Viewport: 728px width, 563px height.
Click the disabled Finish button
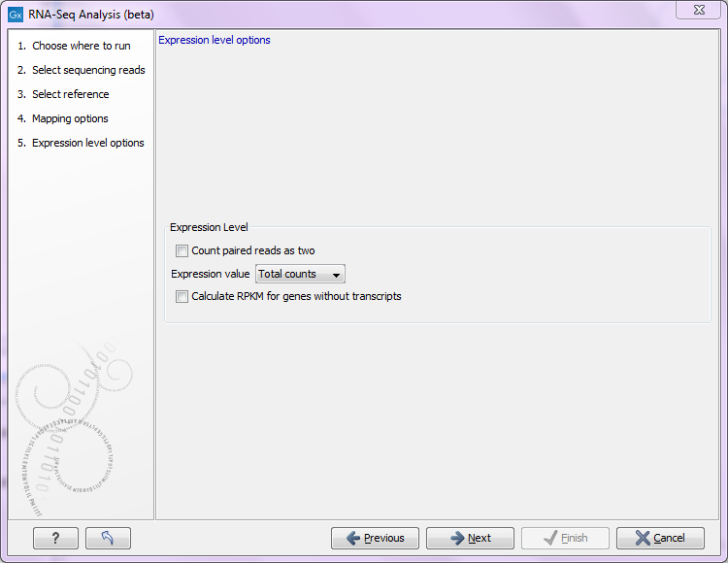point(565,538)
